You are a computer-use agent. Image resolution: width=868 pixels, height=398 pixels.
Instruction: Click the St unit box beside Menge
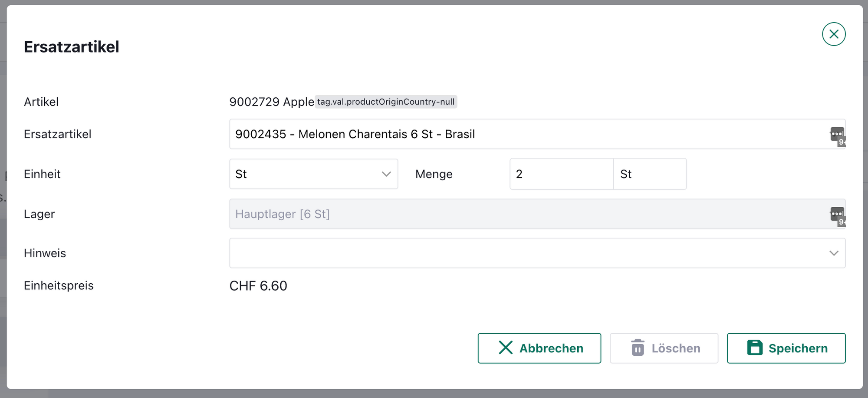point(650,174)
